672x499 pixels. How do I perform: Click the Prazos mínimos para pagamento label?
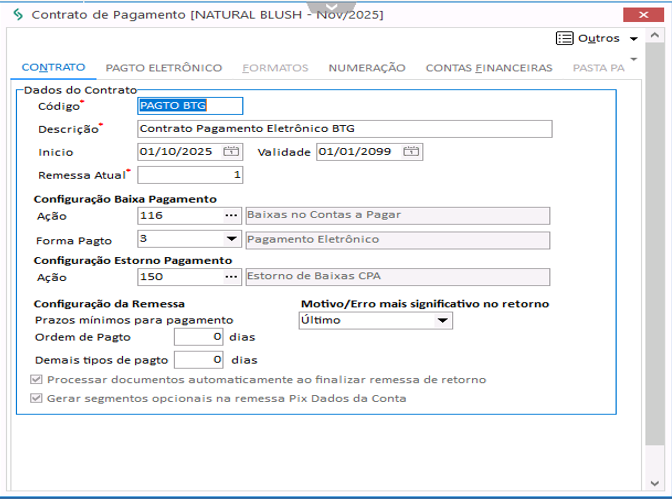click(134, 320)
